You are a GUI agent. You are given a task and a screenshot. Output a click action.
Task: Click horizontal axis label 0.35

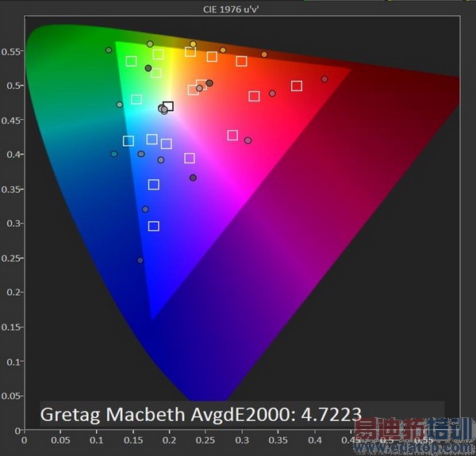(278, 440)
